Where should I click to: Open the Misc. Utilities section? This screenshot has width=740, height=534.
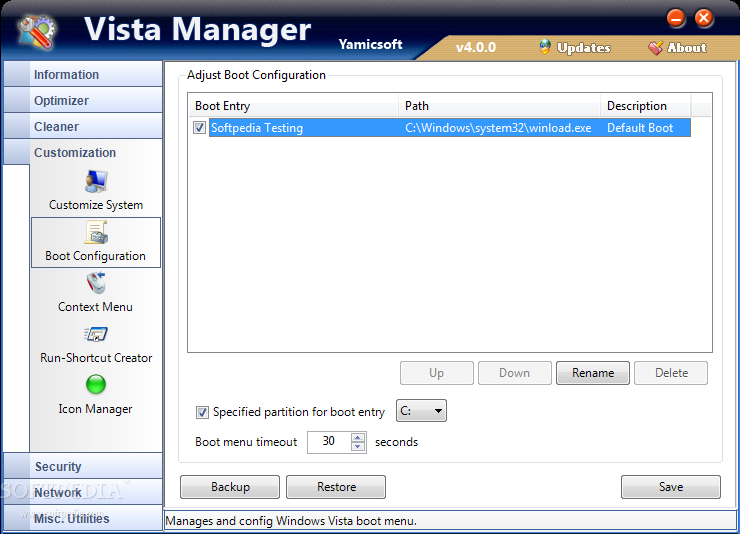point(83,518)
